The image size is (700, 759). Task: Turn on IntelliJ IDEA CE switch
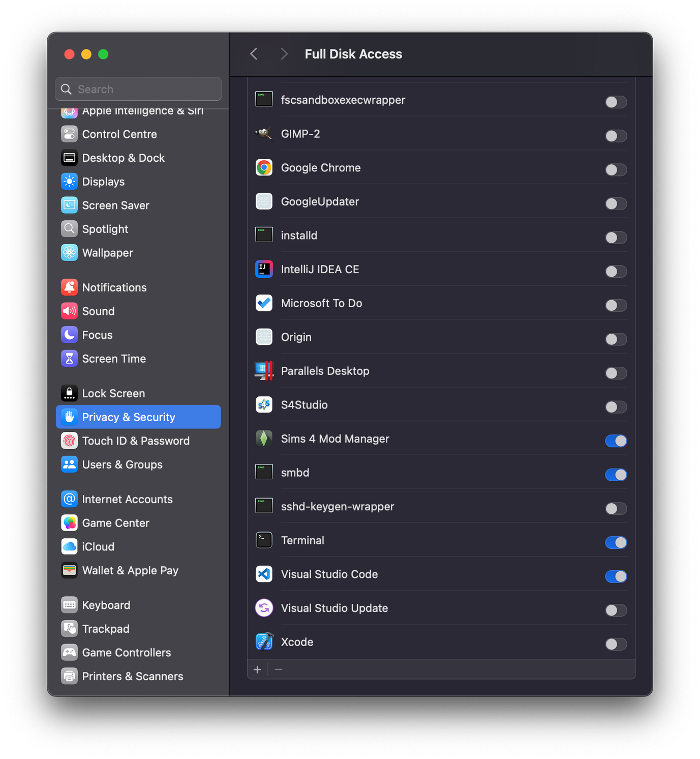coord(616,272)
